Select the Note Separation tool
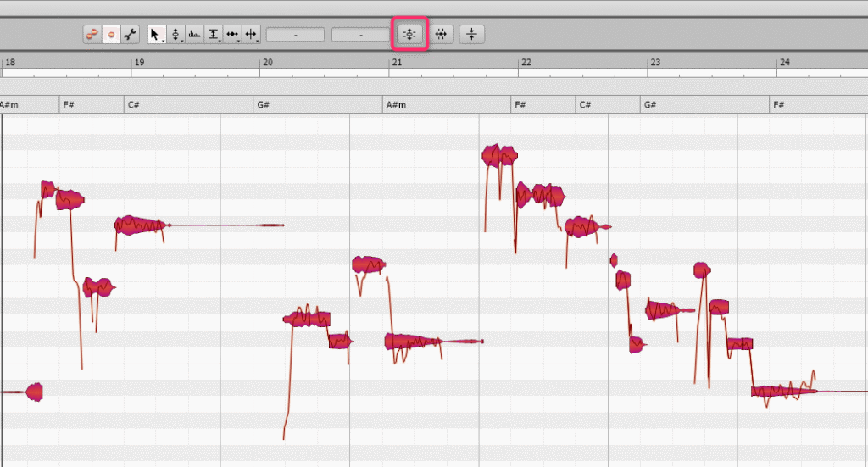Screen dimensions: 868x467 pos(251,34)
